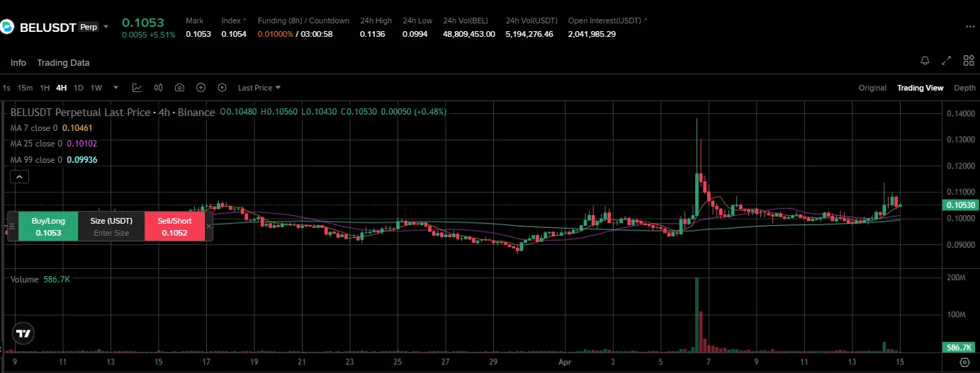The image size is (980, 373).
Task: Switch to the Trading Data tab
Action: pyautogui.click(x=63, y=63)
